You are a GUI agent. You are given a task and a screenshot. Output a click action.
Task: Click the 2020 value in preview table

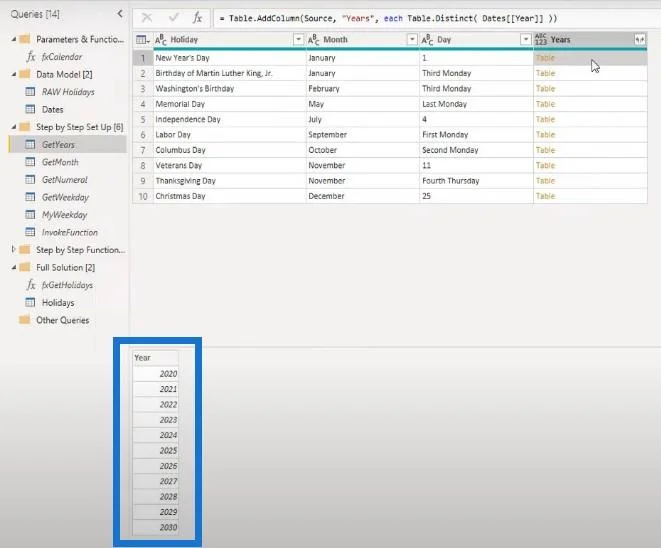click(x=156, y=374)
